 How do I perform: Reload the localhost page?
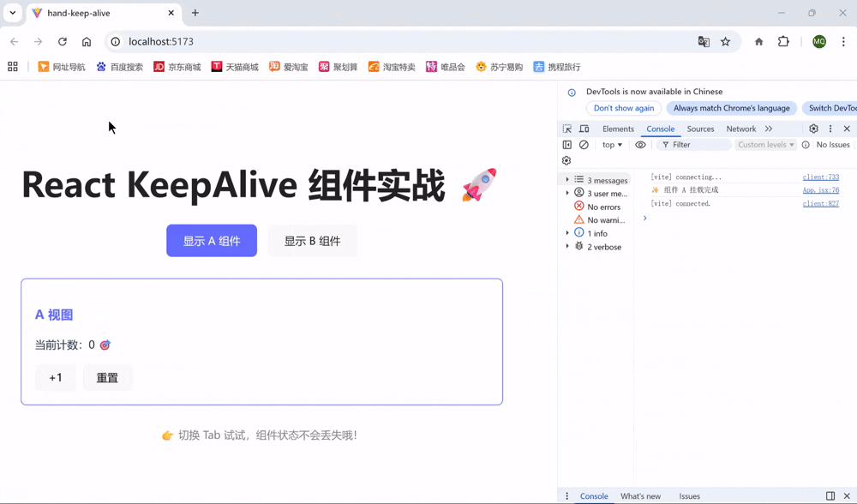coord(62,41)
